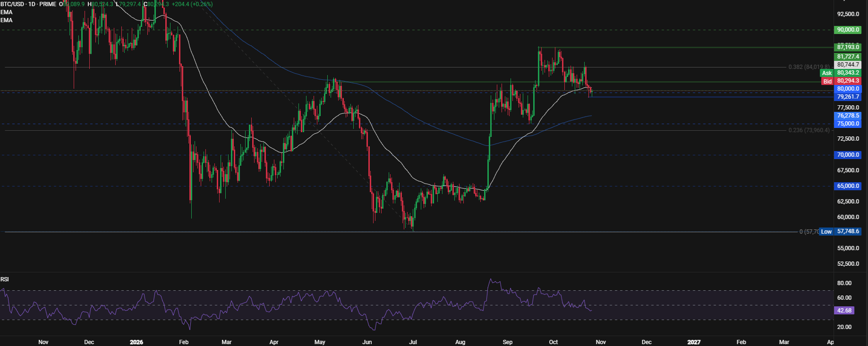Select the 2026 year marker on time axis
Screen dimensions: 868x346
pos(136,342)
